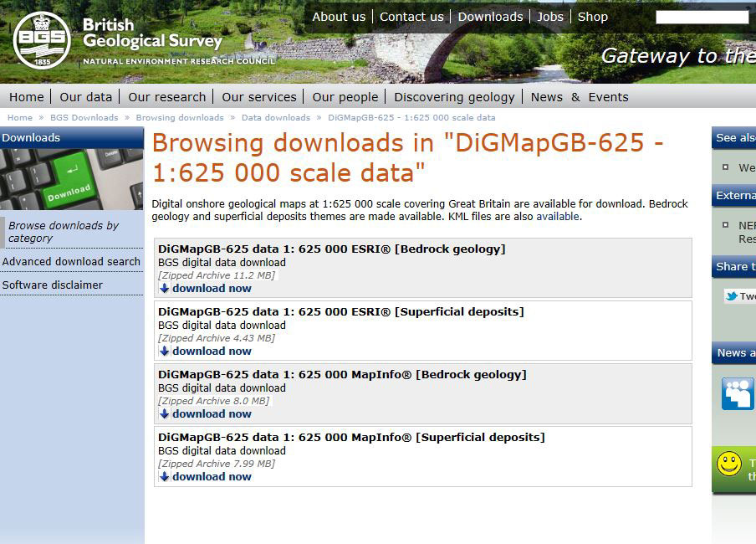Click the blue people news icon
Viewport: 756px width, 544px height.
click(x=738, y=393)
